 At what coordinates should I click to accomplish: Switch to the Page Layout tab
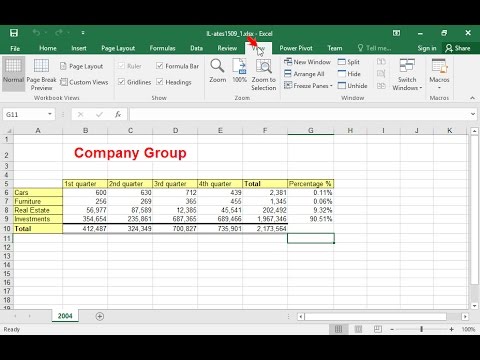pyautogui.click(x=118, y=48)
